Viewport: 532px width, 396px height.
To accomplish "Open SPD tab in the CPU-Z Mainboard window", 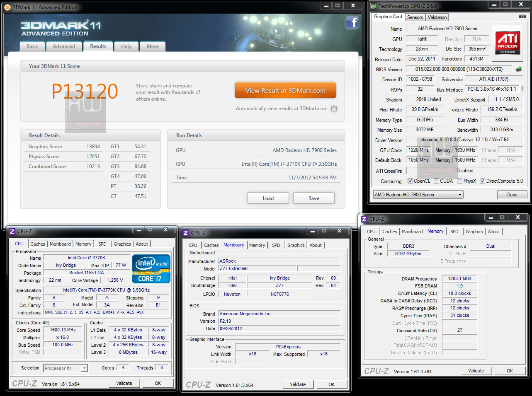I will coord(276,245).
